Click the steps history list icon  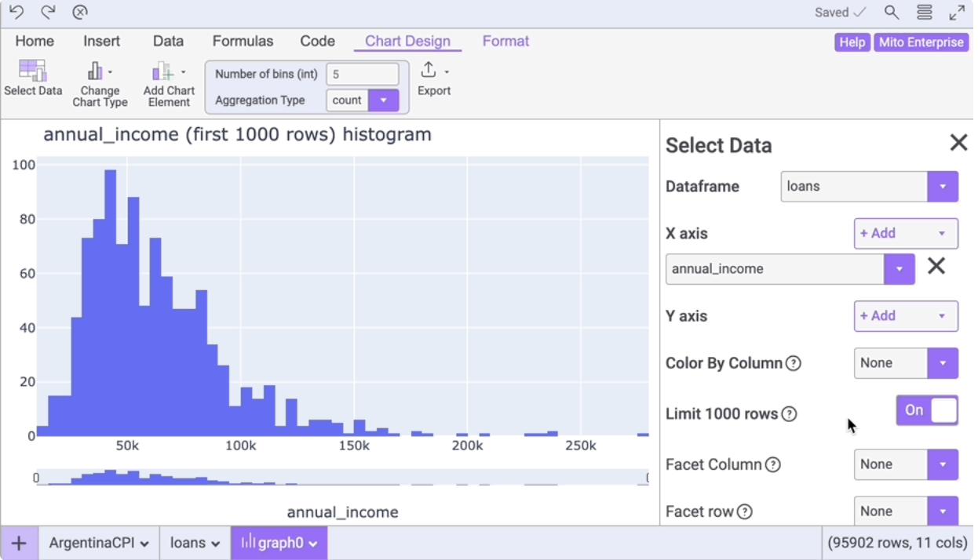(x=925, y=12)
